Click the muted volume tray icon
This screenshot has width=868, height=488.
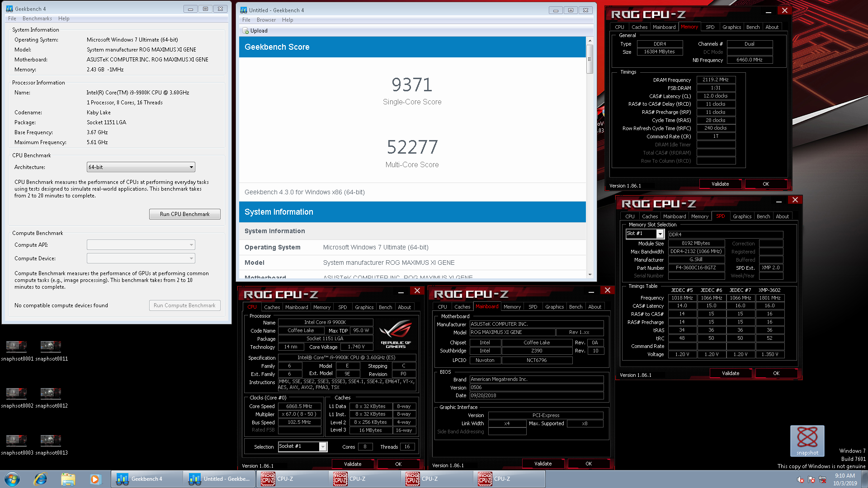[801, 480]
